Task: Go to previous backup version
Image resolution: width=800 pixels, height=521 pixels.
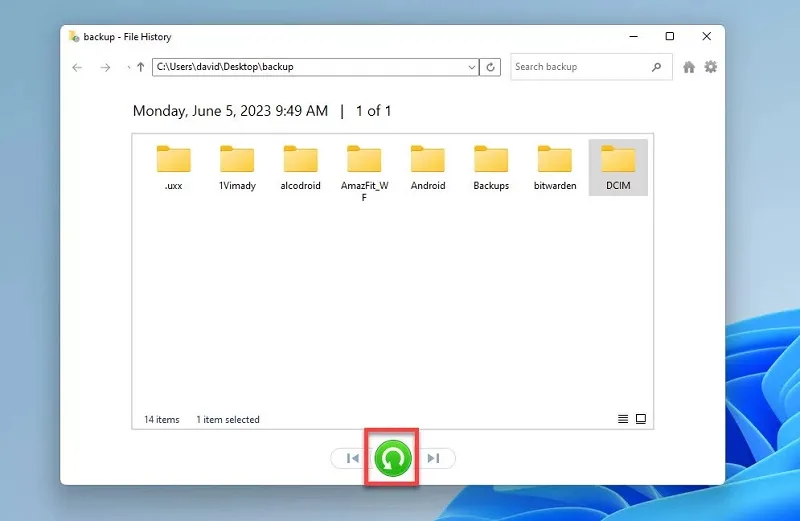Action: 352,458
